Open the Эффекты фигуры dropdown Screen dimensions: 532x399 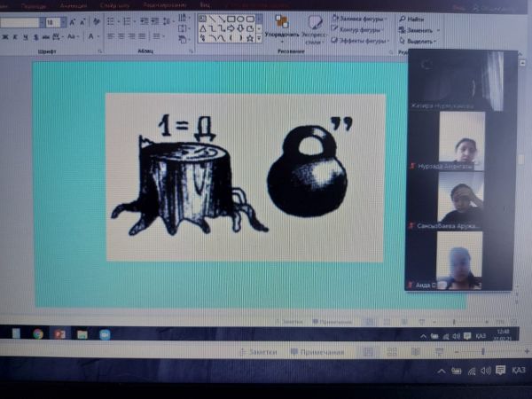[360, 41]
